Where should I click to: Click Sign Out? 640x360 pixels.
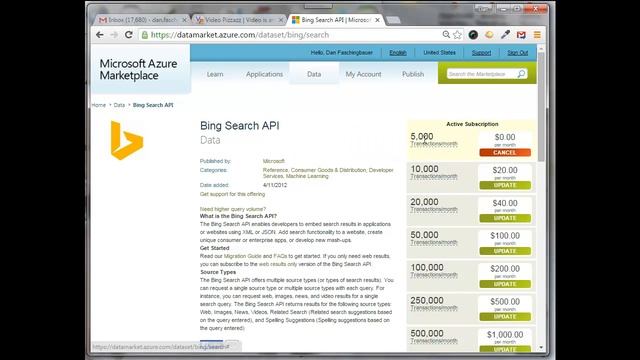tap(518, 53)
